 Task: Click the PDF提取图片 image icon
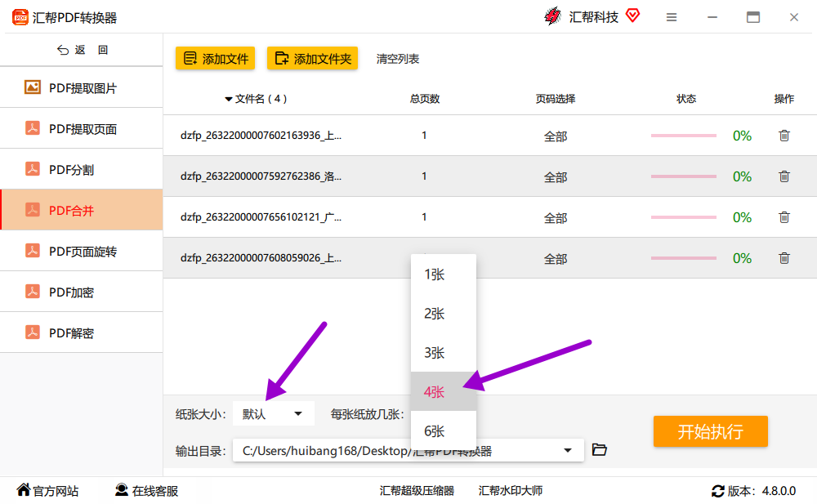tap(33, 87)
